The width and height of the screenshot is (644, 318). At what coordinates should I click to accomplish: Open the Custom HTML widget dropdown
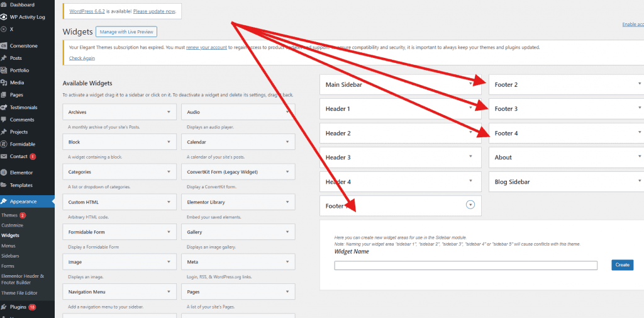coord(169,202)
